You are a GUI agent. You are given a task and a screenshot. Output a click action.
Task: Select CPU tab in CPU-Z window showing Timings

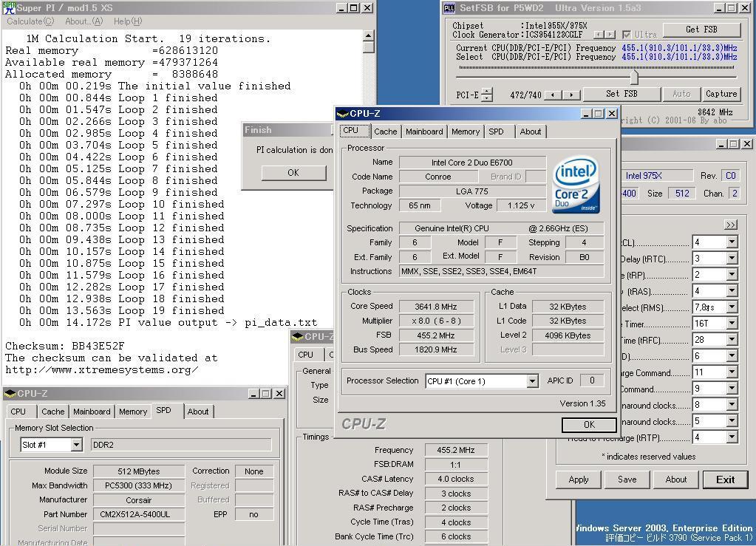(x=306, y=355)
